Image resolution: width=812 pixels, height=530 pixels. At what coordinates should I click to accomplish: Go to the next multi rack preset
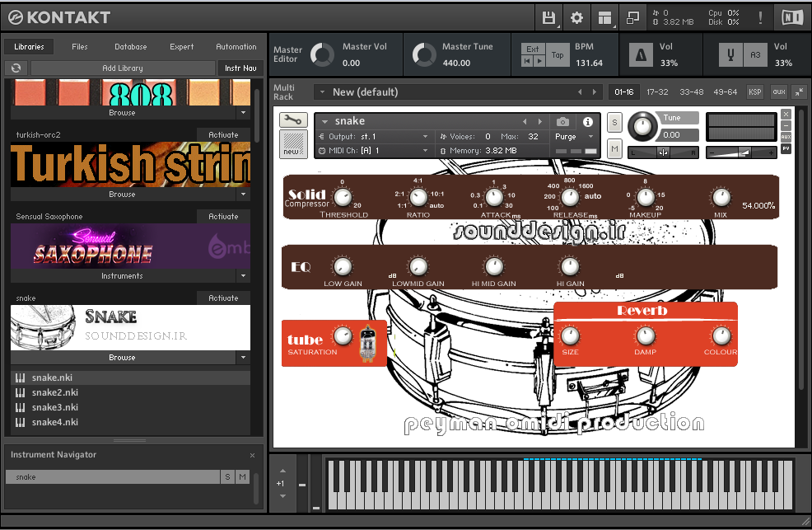595,92
